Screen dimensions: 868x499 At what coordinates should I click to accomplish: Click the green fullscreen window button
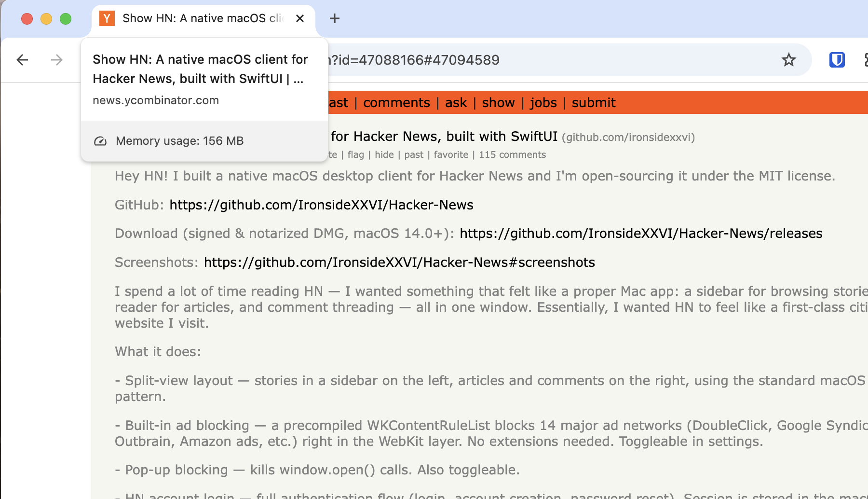coord(66,19)
